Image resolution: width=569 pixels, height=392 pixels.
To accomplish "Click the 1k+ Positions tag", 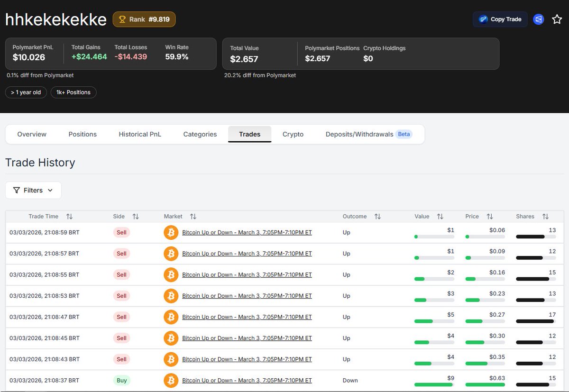I will [x=73, y=92].
